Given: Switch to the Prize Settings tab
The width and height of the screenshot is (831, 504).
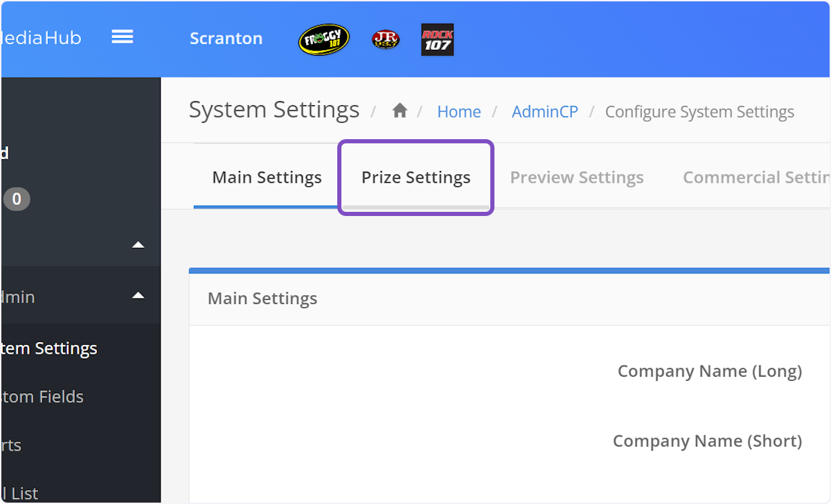Looking at the screenshot, I should click(x=415, y=177).
